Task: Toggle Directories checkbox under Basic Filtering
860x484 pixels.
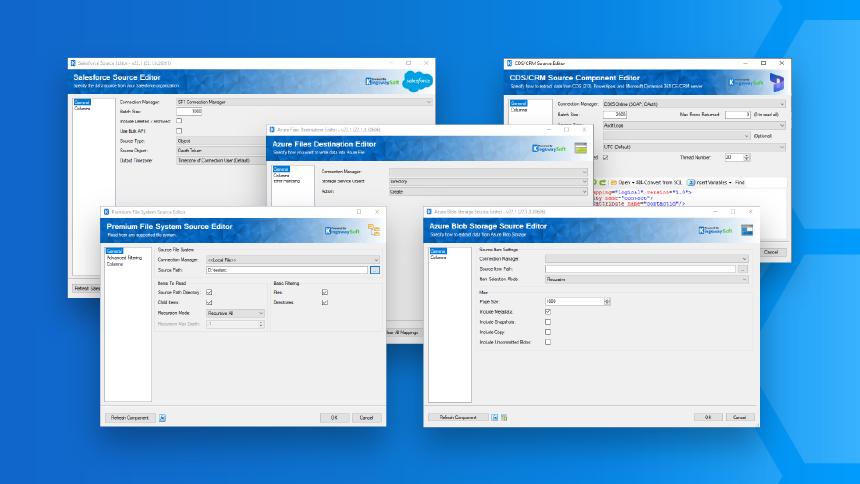Action: 325,302
